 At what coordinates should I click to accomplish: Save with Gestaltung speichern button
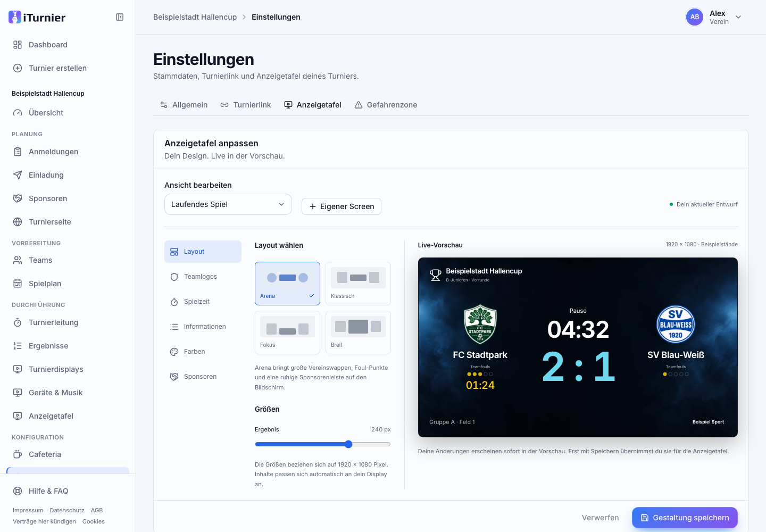[x=685, y=518]
